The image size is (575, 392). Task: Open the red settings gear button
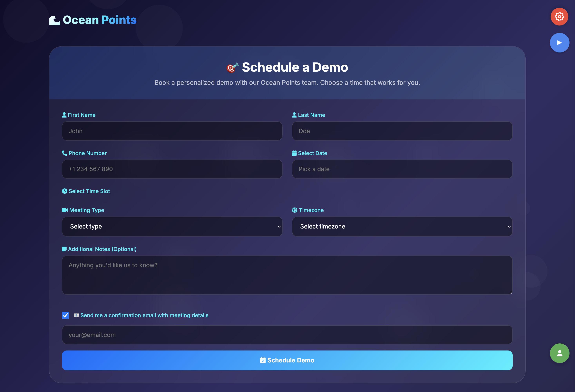coord(559,17)
